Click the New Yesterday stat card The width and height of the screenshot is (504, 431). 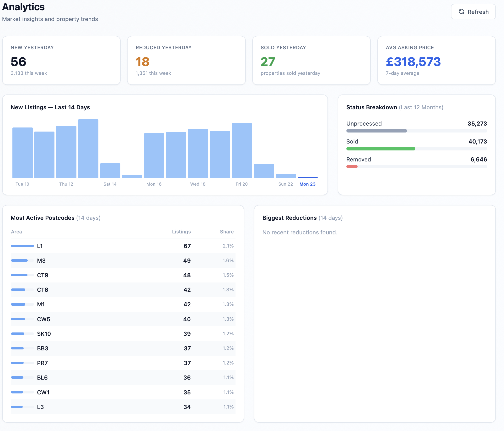click(61, 60)
